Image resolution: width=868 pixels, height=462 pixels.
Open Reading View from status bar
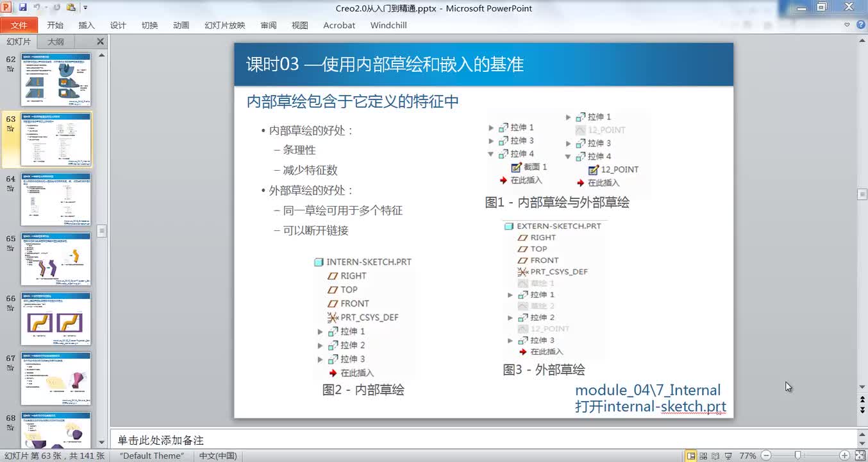(x=716, y=456)
